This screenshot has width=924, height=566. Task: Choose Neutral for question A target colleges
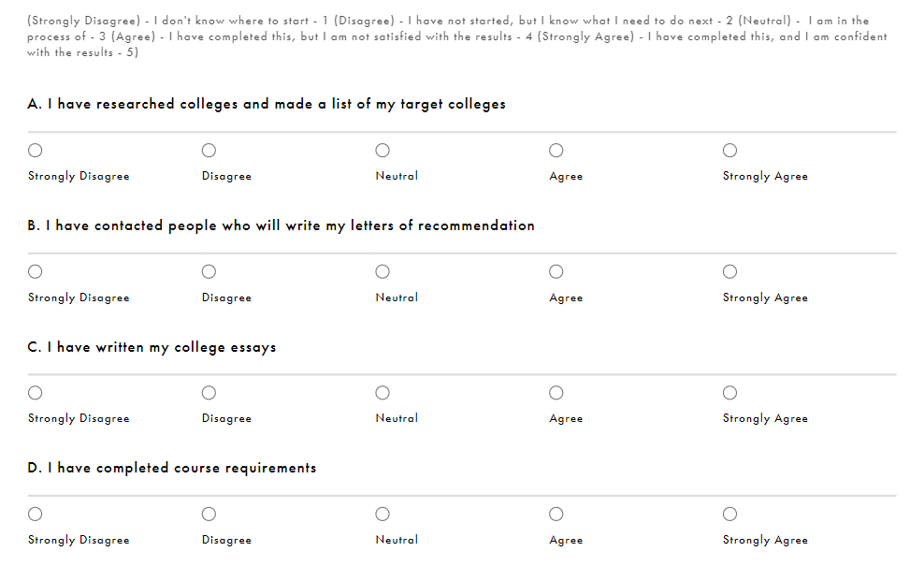click(x=383, y=151)
